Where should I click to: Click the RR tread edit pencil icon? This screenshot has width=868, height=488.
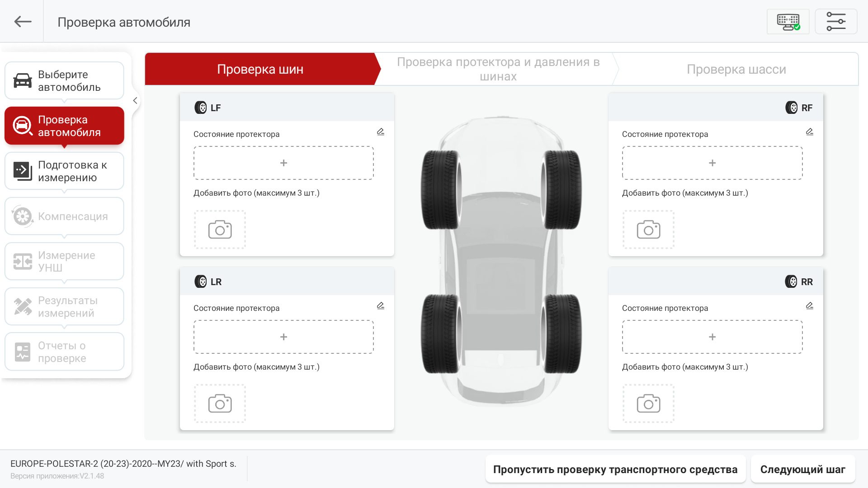point(809,306)
